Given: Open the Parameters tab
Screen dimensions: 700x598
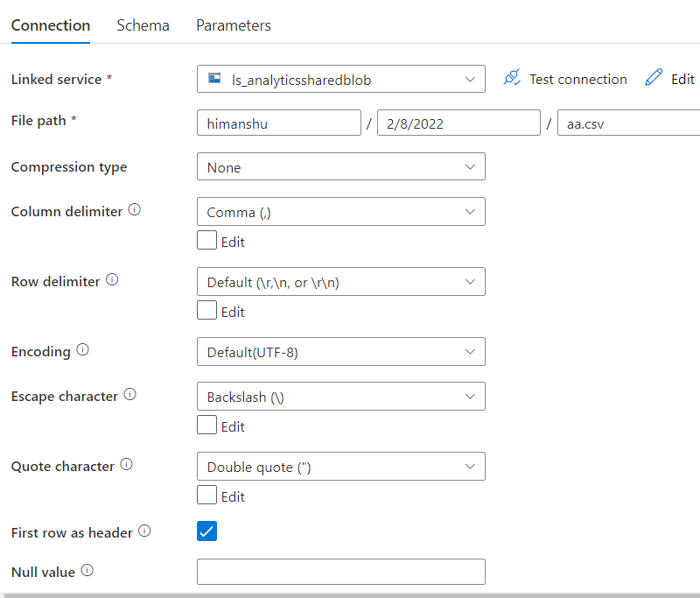Looking at the screenshot, I should pos(233,25).
